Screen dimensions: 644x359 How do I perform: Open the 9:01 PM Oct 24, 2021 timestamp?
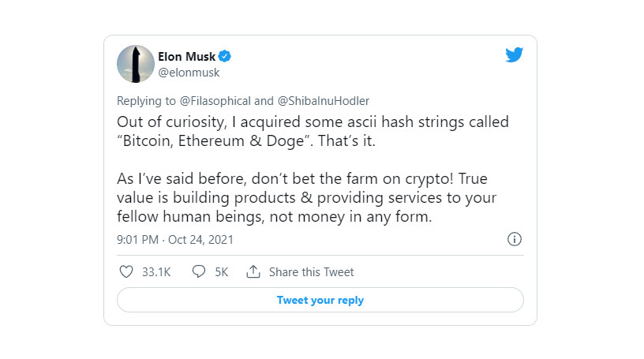(x=175, y=240)
